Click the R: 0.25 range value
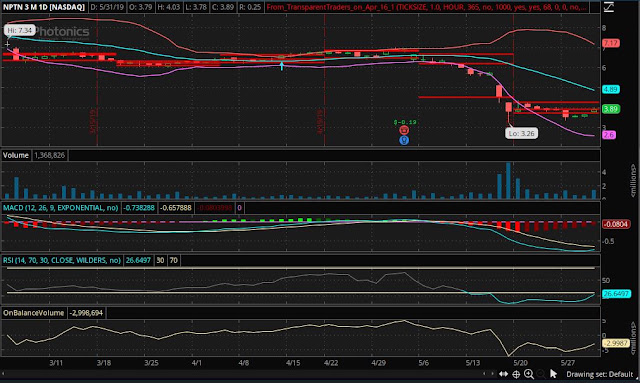 tap(250, 7)
